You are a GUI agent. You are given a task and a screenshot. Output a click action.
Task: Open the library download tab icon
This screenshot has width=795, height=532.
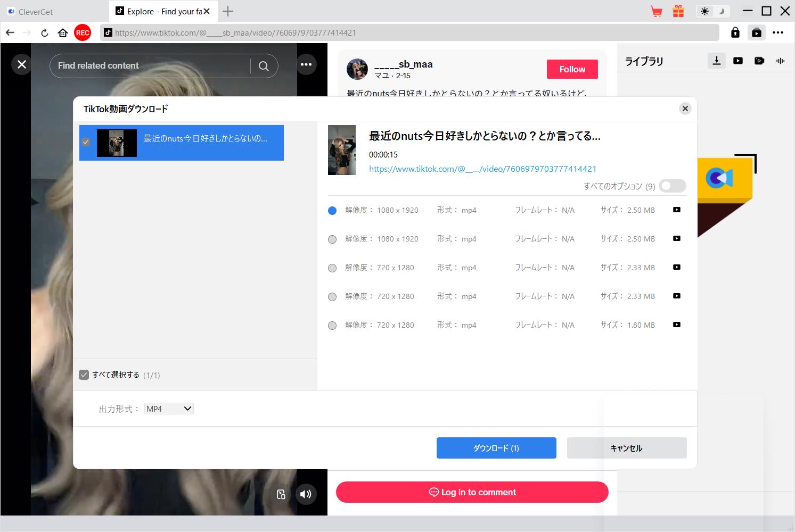point(717,61)
